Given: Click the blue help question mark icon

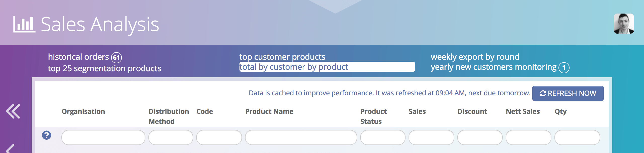Looking at the screenshot, I should coord(47,135).
